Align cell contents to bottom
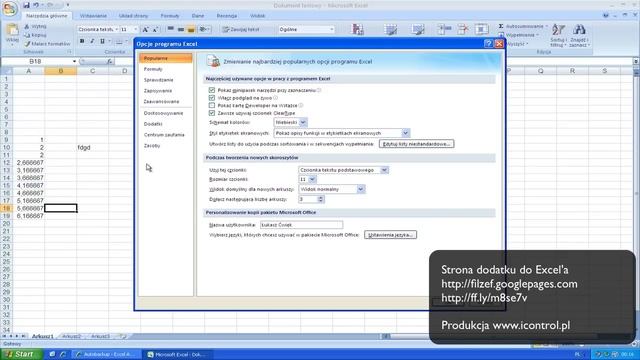640x360 pixels. [x=191, y=29]
